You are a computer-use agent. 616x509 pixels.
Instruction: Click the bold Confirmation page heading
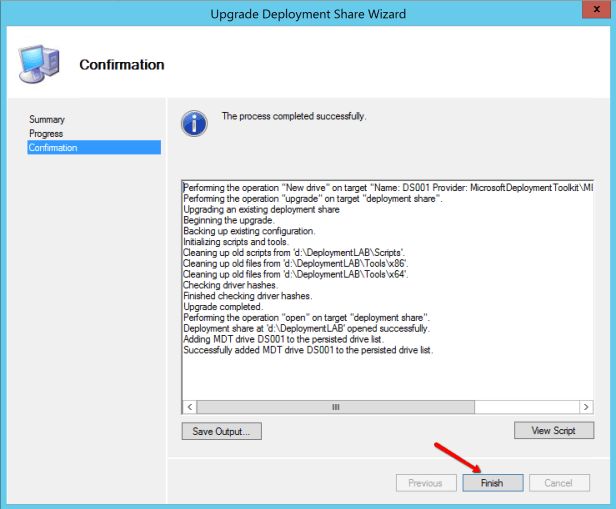coord(122,65)
